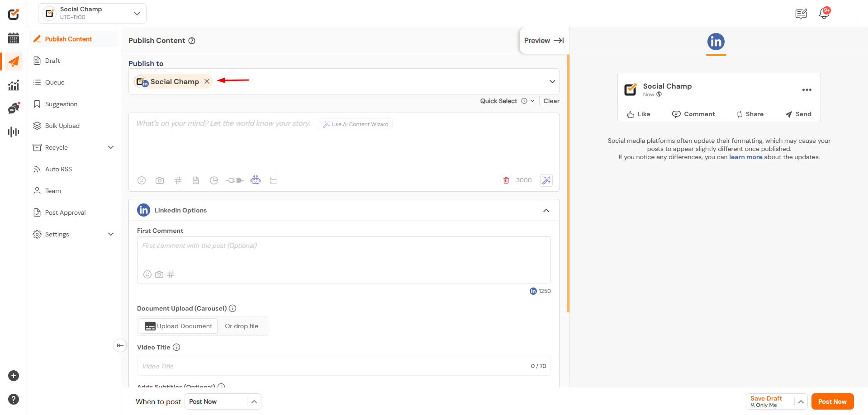The width and height of the screenshot is (868, 415).
Task: Add a photo via the editor camera icon
Action: tap(160, 180)
